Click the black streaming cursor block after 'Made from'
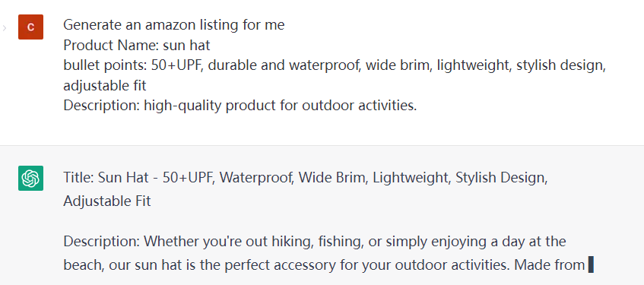Screen dimensions: 644x285 tap(591, 264)
